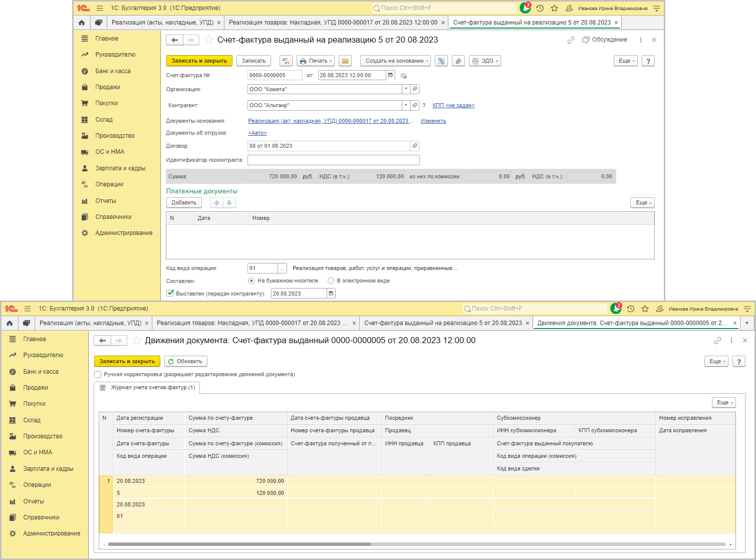Open Справочники section in lower sidebar
Image resolution: width=756 pixels, height=560 pixels.
[x=41, y=517]
